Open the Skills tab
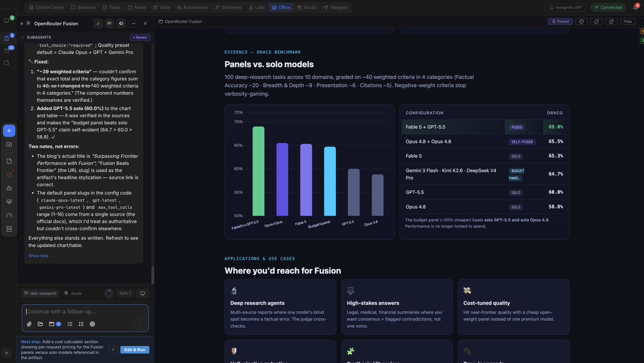The width and height of the screenshot is (644, 363). 161,8
